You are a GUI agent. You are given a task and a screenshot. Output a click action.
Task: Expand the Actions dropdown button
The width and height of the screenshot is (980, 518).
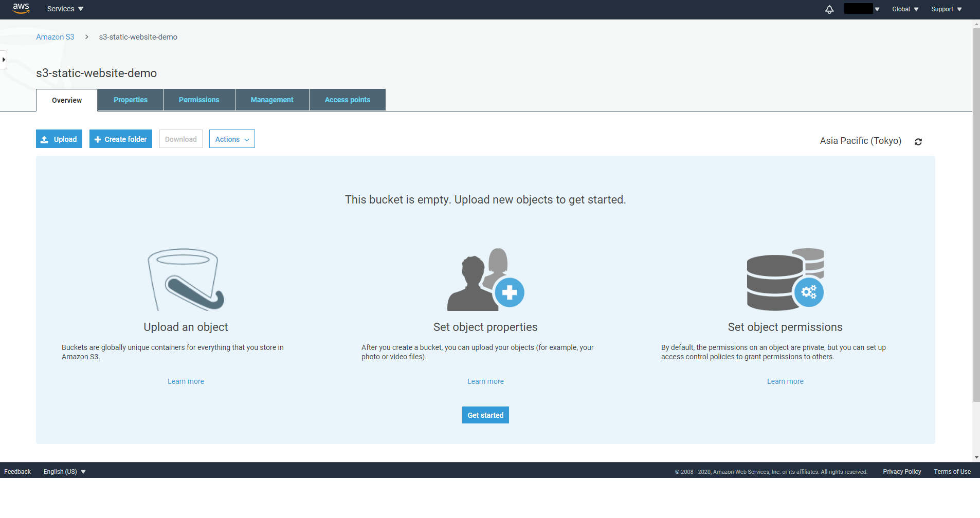coord(232,139)
